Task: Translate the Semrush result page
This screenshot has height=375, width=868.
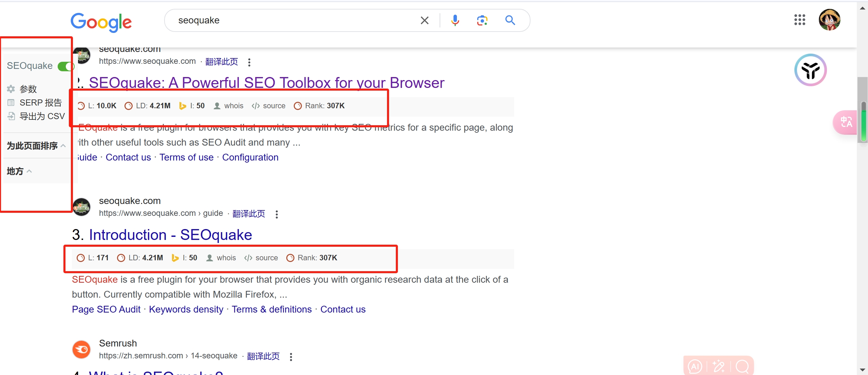Action: point(263,356)
